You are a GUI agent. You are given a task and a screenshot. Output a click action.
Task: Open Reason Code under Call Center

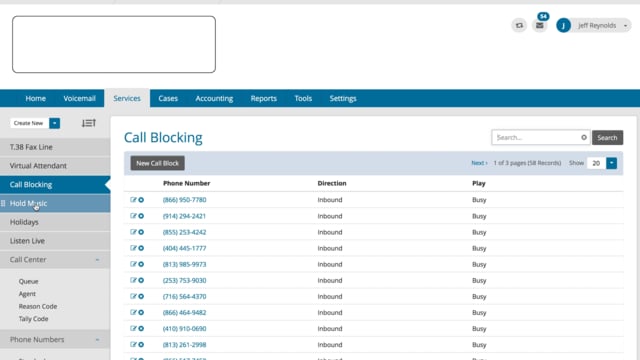tap(38, 306)
